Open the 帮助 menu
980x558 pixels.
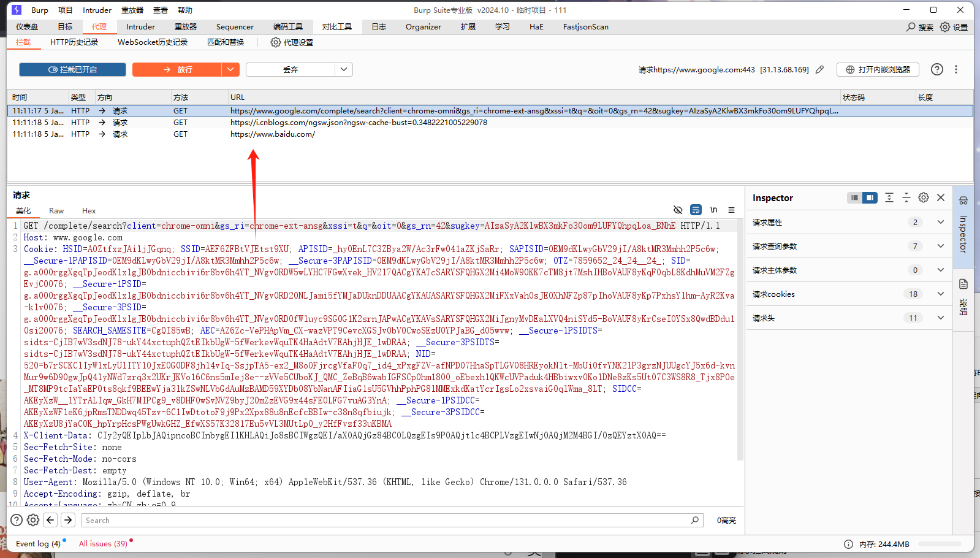tap(185, 10)
